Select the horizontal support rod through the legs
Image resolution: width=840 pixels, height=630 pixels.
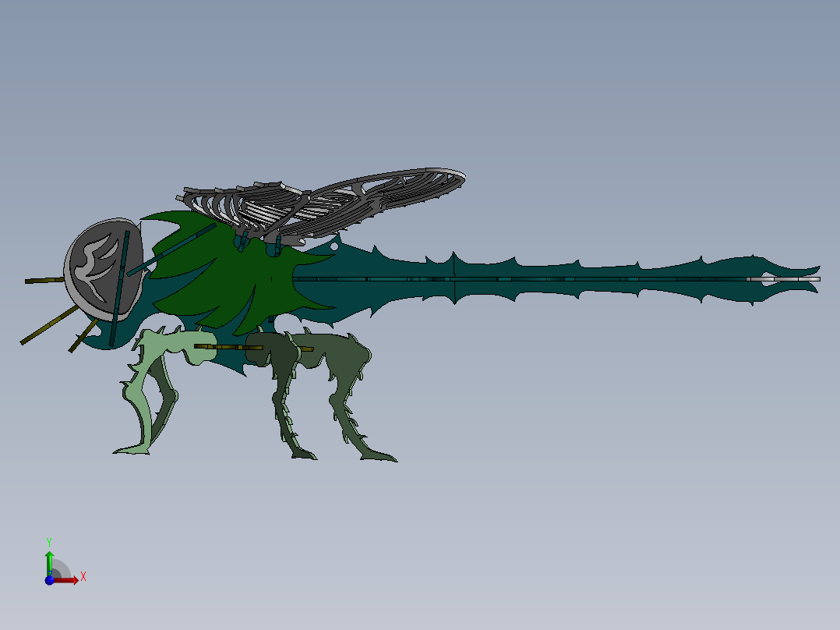click(226, 345)
